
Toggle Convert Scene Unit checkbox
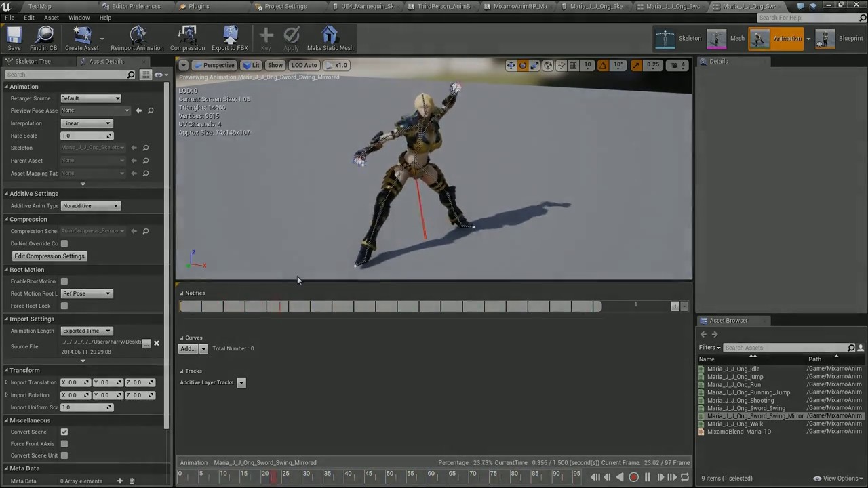tap(64, 455)
